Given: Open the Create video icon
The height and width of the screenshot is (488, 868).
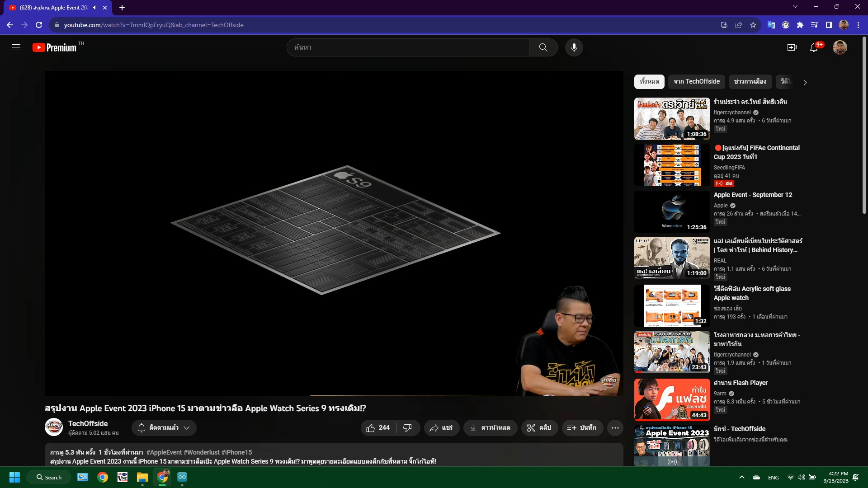Looking at the screenshot, I should (792, 47).
